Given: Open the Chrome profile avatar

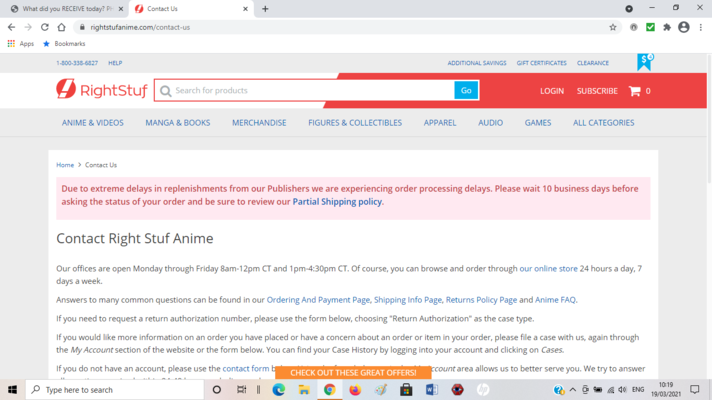Looking at the screenshot, I should [684, 27].
